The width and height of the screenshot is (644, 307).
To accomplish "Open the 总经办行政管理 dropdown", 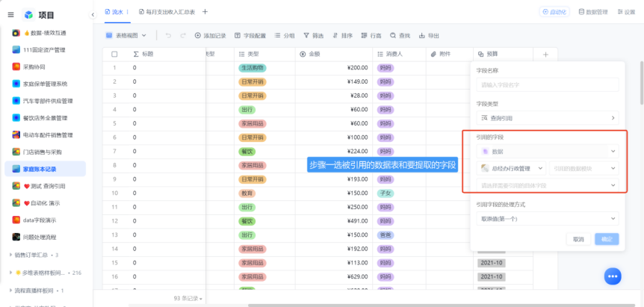I will [511, 168].
